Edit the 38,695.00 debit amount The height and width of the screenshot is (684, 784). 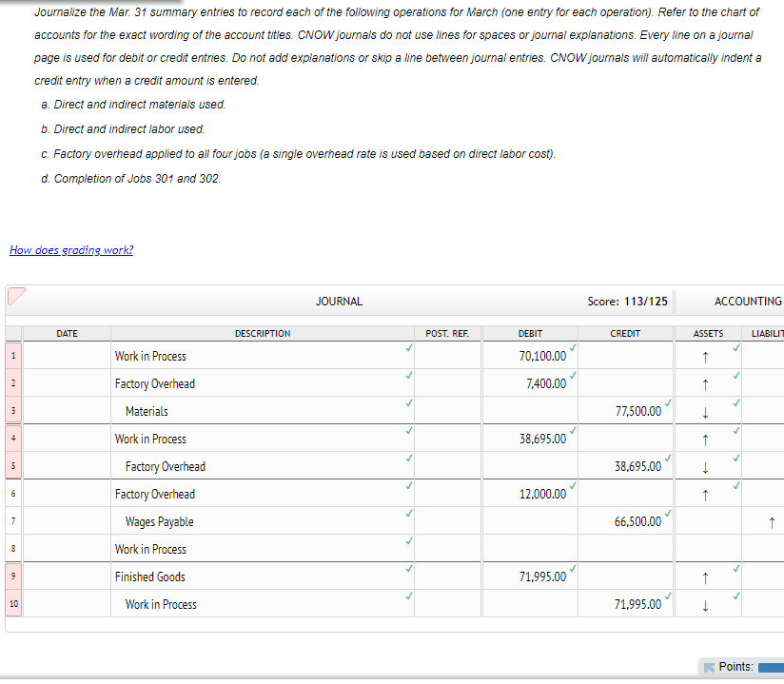(530, 439)
